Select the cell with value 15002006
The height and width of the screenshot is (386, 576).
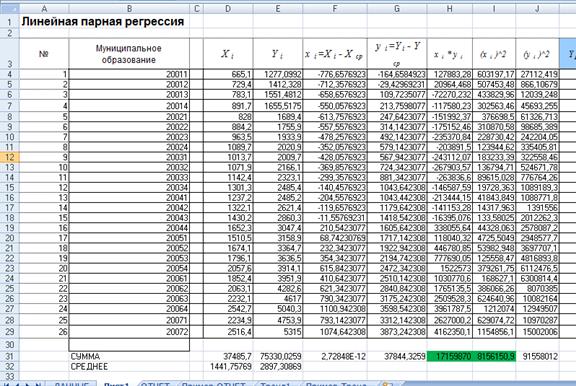click(x=537, y=332)
